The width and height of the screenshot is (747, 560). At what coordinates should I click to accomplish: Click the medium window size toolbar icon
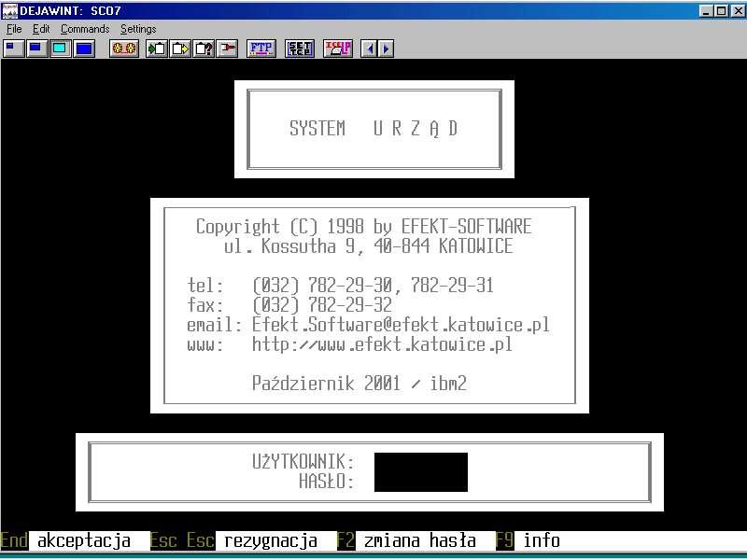[x=36, y=49]
